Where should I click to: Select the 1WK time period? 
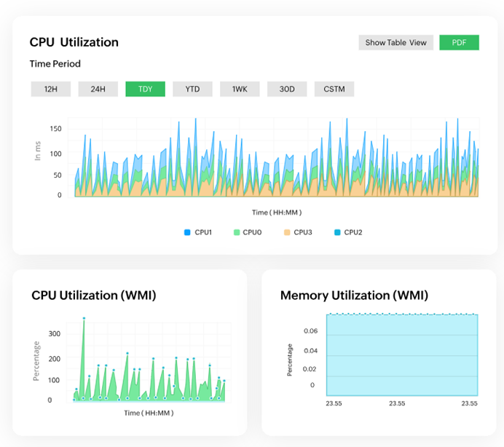pos(240,90)
